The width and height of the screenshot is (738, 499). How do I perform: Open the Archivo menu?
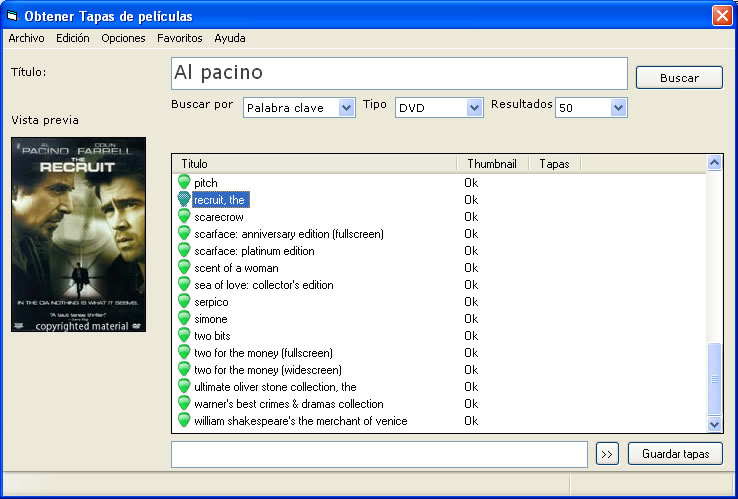(x=26, y=38)
